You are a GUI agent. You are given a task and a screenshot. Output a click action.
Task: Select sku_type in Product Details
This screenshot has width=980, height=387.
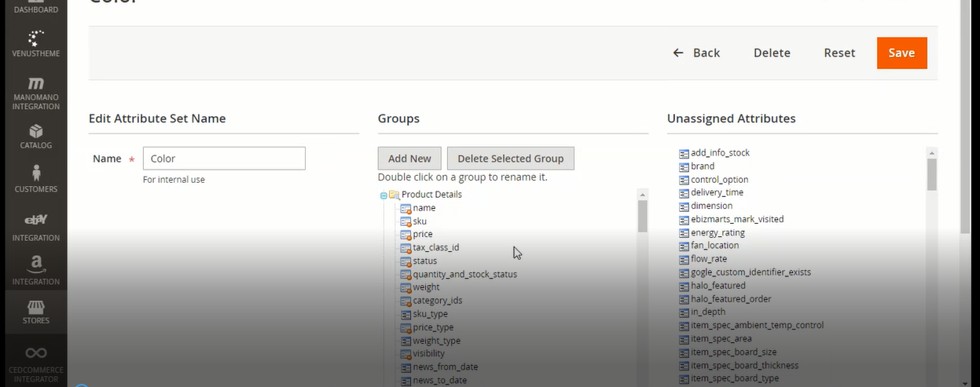430,314
